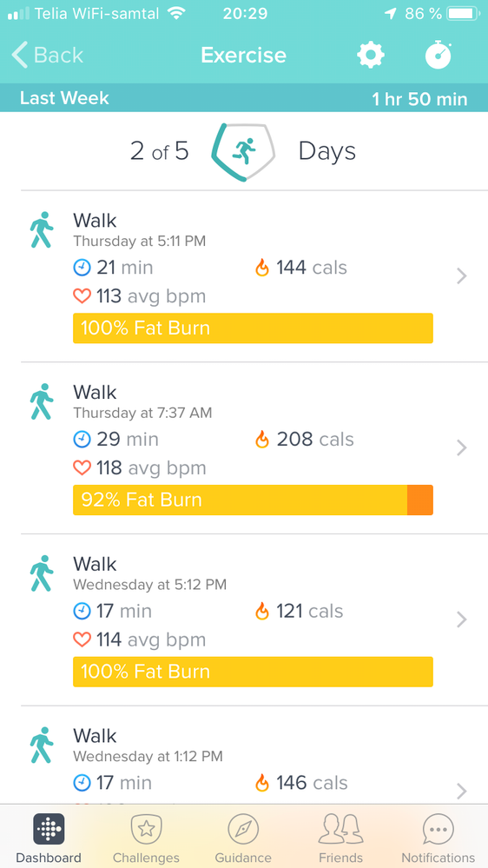Tap walking icon for Thursday 7:37 AM walk
Screen dimensions: 488x868
pos(42,401)
